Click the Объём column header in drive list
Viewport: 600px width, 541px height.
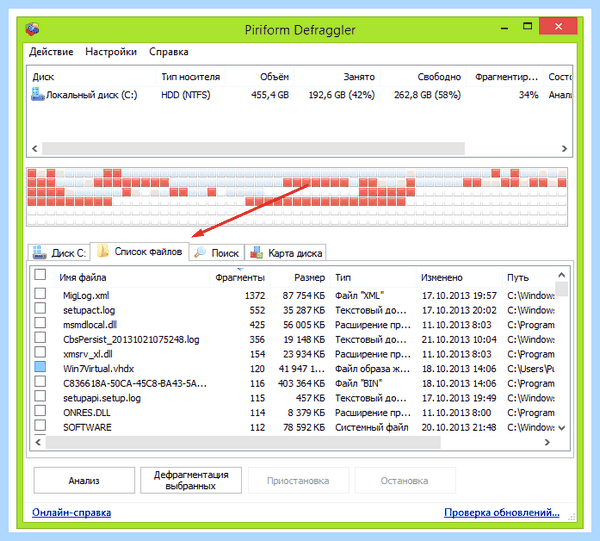tap(259, 77)
